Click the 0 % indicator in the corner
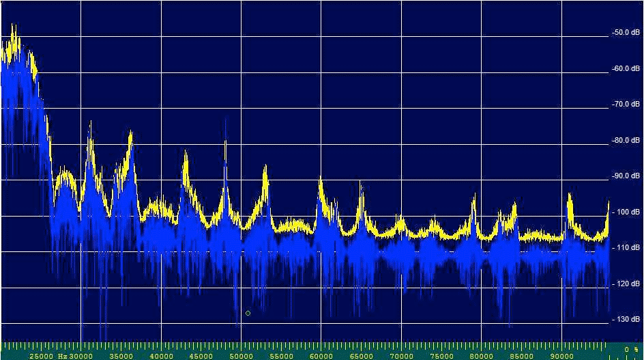 click(632, 349)
